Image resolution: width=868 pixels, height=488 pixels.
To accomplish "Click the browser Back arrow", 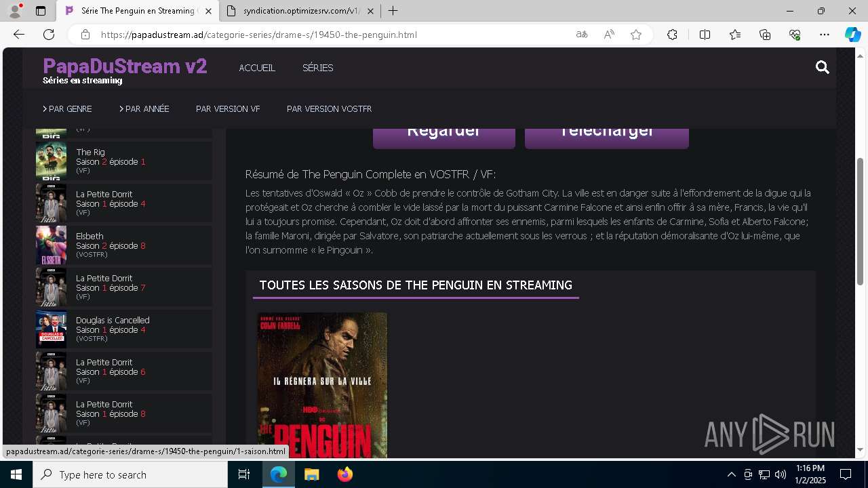I will tap(19, 35).
